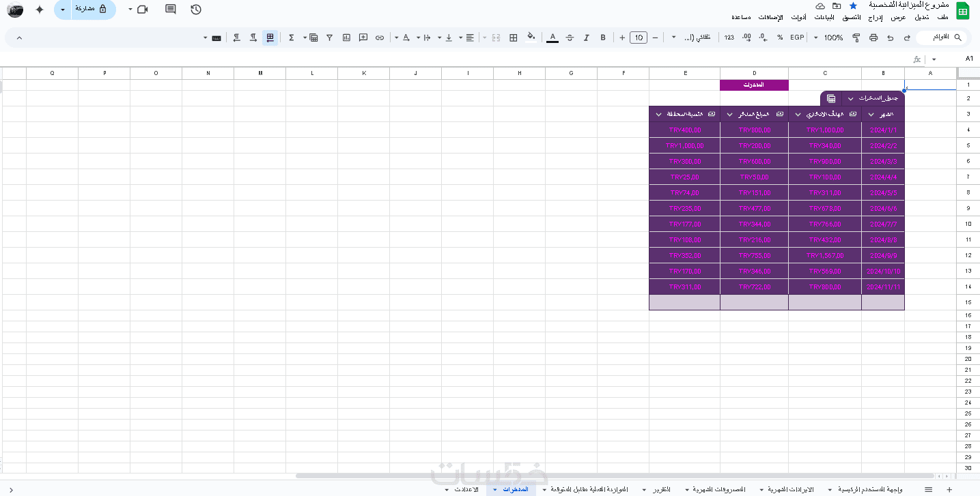Open the Google Sheets home icon

point(963,11)
